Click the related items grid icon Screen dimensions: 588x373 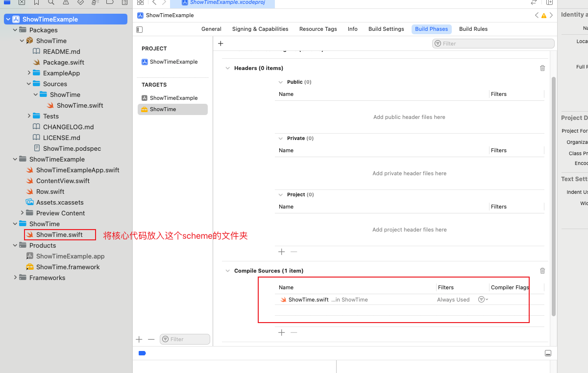[x=140, y=2]
